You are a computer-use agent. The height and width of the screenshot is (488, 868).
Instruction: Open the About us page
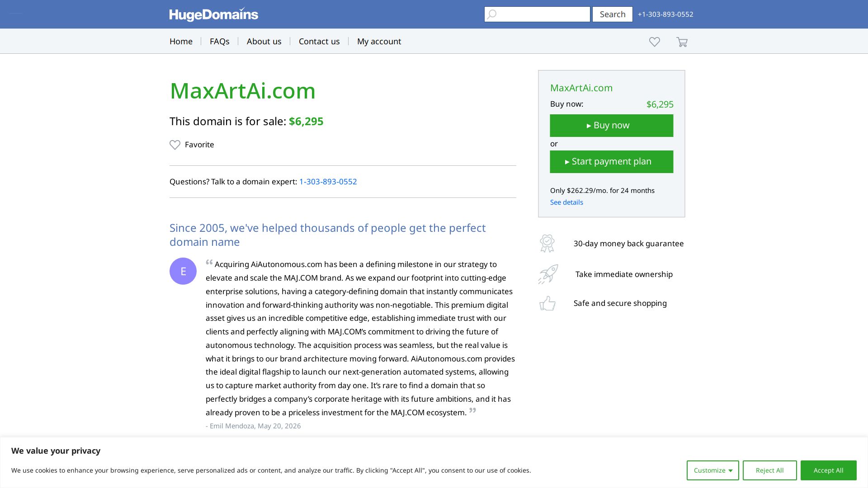pyautogui.click(x=264, y=41)
